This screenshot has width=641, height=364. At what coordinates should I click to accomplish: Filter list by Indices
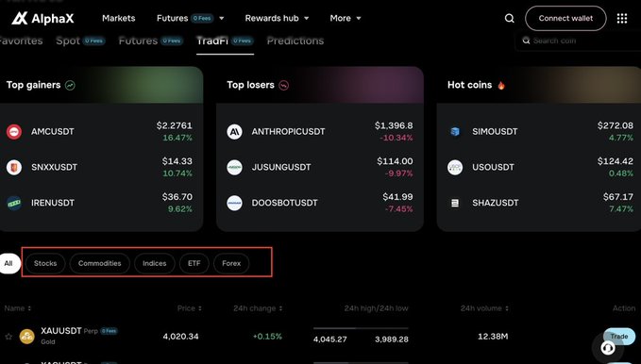click(x=155, y=263)
